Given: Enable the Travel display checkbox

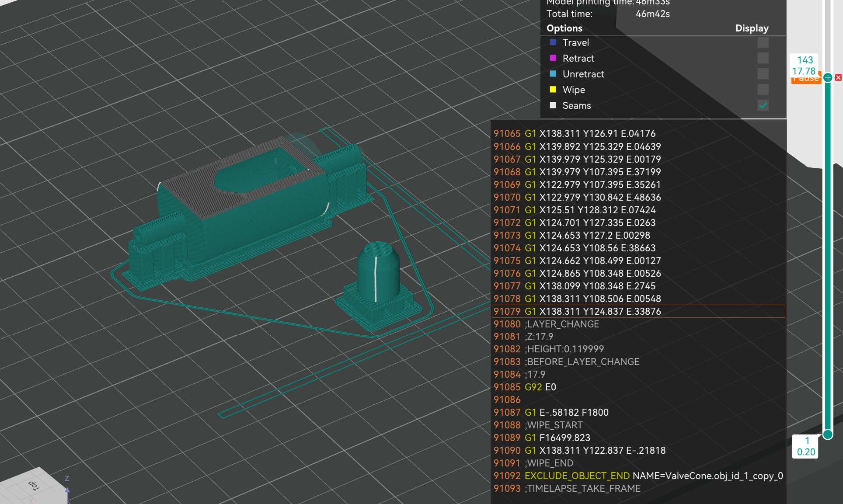Looking at the screenshot, I should tap(763, 42).
